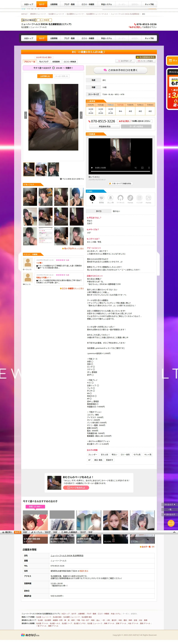Open the るい(20) recommended girl card
Viewport: 178px width, 644px height.
[x=116, y=527]
